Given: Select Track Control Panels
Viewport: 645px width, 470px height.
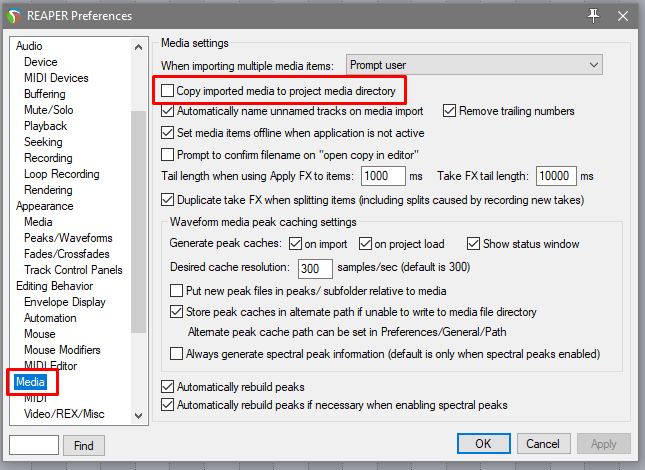Looking at the screenshot, I should 73,270.
